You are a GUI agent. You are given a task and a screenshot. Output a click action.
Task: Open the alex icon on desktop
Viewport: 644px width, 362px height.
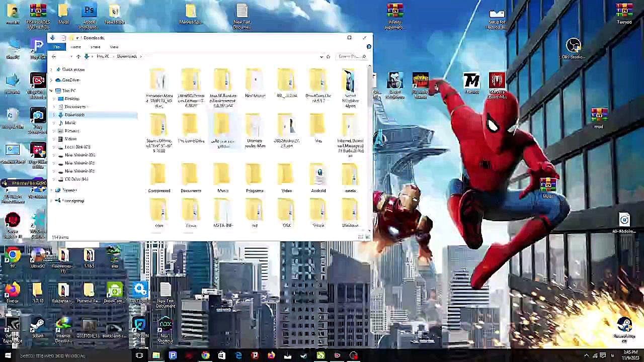115,256
